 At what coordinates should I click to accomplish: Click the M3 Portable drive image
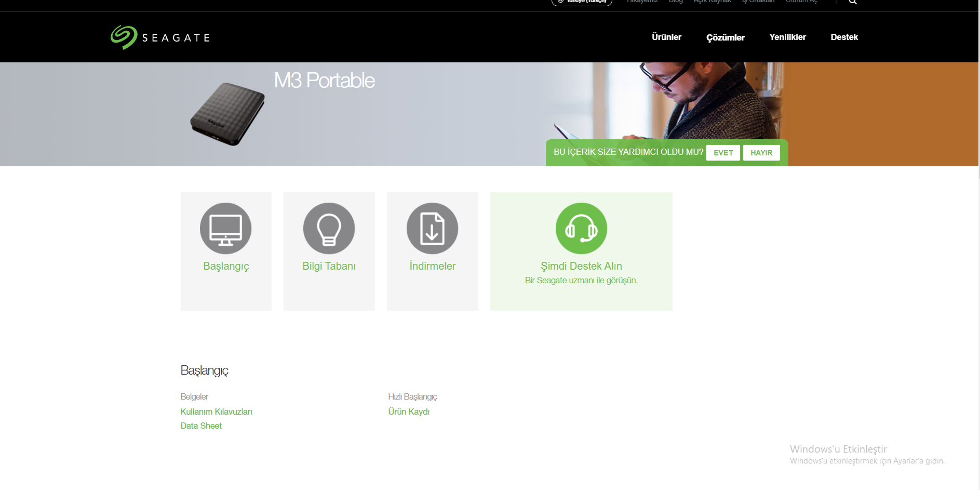227,114
